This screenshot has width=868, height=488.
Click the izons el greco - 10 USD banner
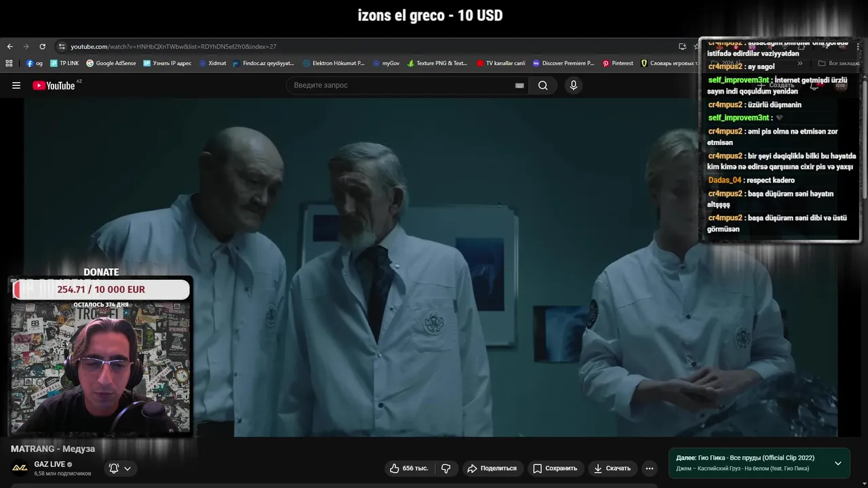click(x=431, y=15)
